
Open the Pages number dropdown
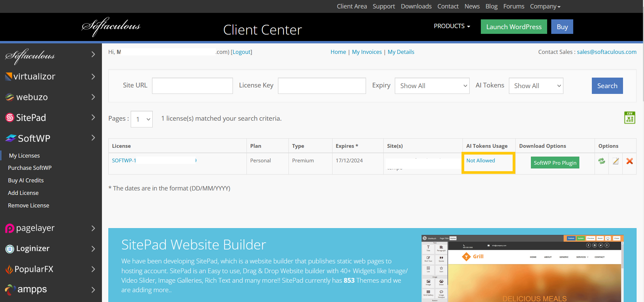pyautogui.click(x=142, y=119)
